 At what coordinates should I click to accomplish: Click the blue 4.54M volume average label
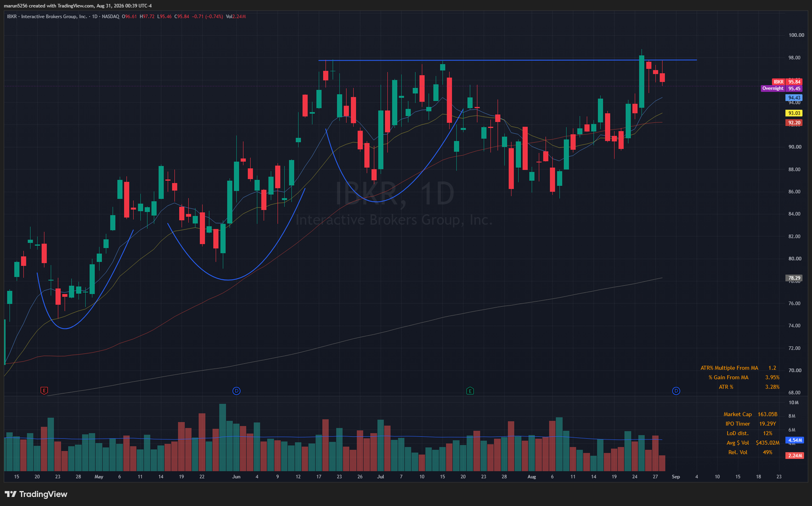point(795,441)
